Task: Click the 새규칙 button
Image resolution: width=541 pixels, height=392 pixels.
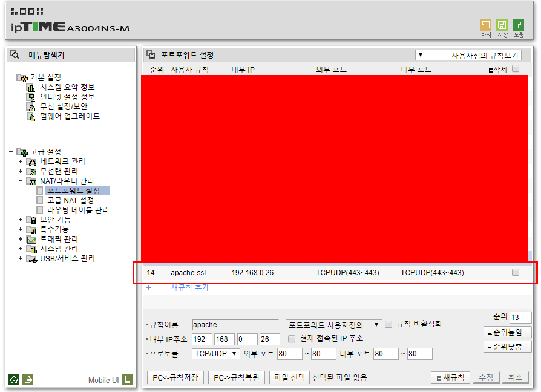Action: 450,377
